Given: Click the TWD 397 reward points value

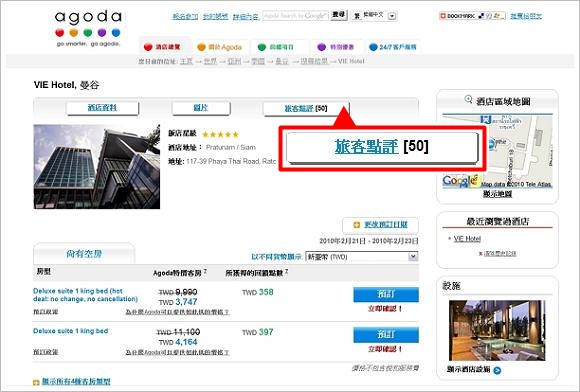Looking at the screenshot, I should [x=258, y=332].
